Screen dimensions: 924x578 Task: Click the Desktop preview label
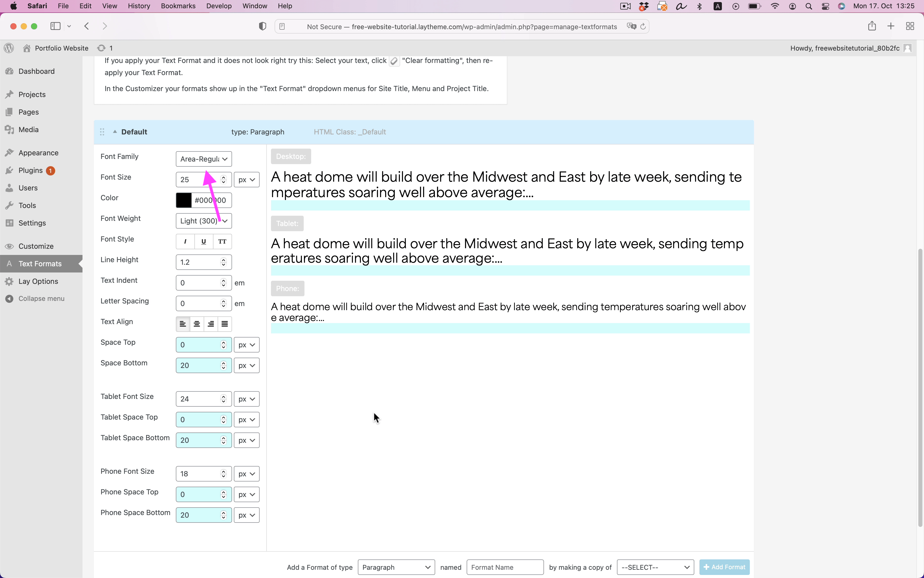291,156
